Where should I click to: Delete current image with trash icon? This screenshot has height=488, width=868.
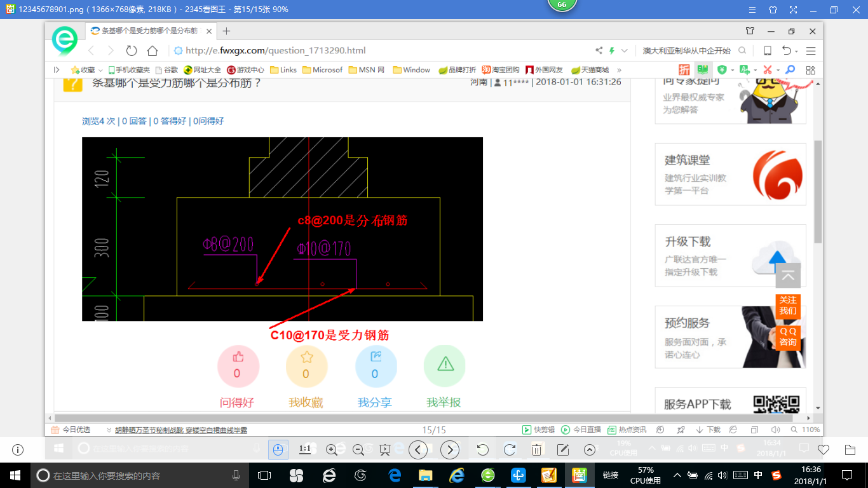coord(536,450)
